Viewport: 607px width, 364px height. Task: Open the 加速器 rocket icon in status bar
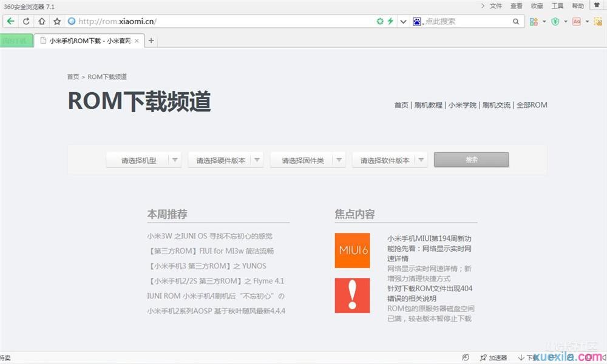(483, 358)
